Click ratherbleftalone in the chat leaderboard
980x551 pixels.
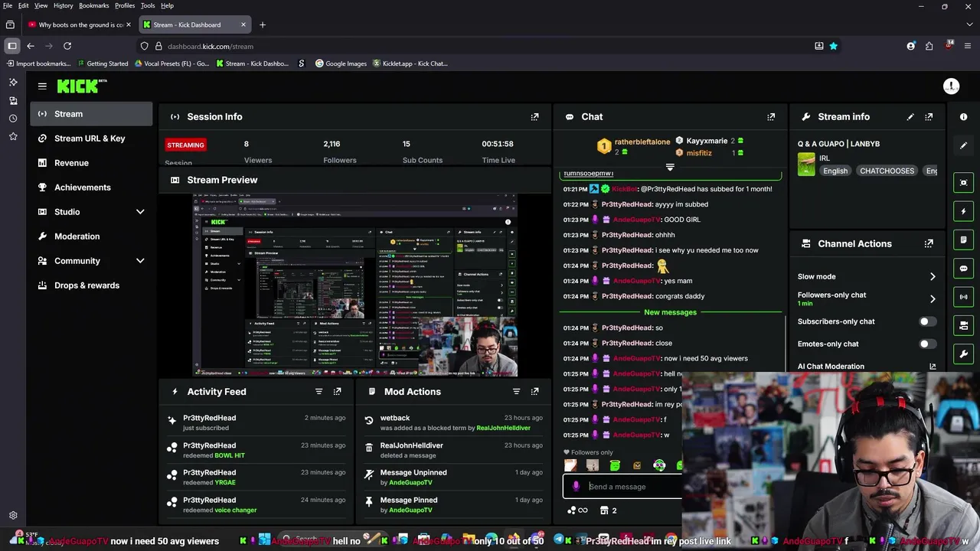coord(642,142)
